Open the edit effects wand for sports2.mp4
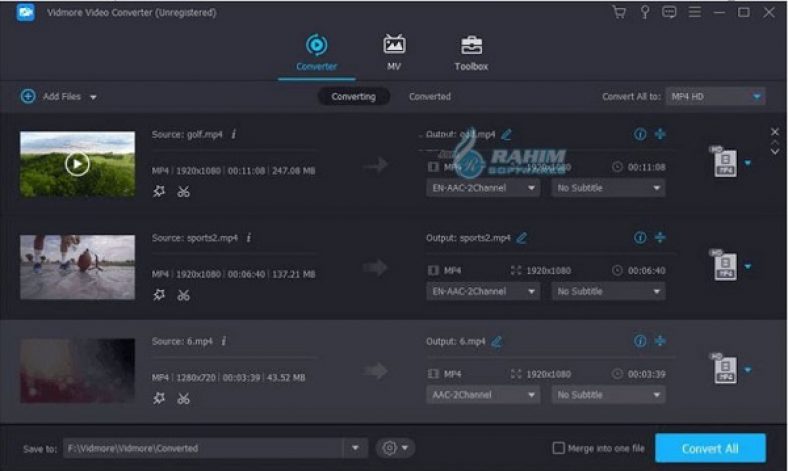This screenshot has width=788, height=471. (x=159, y=295)
